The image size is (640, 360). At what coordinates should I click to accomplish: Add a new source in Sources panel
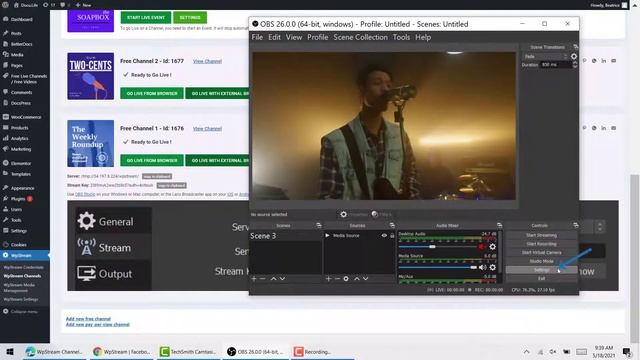(x=329, y=279)
